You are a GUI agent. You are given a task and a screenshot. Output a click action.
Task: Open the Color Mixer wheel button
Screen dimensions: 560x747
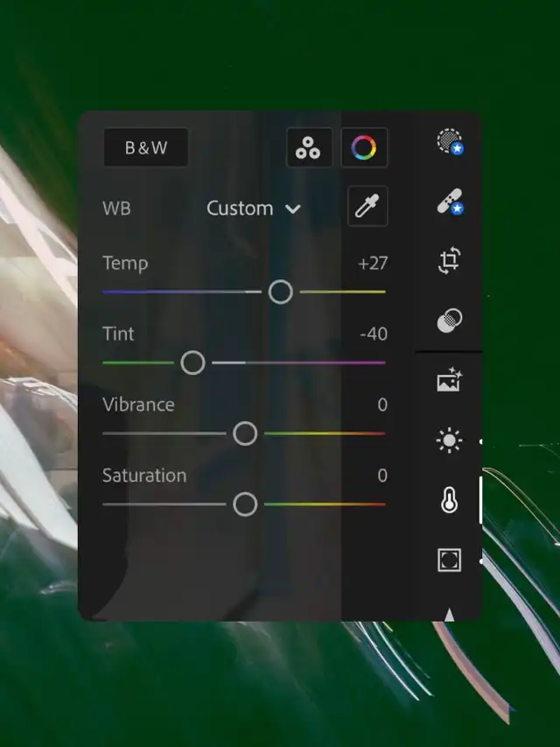[x=364, y=148]
